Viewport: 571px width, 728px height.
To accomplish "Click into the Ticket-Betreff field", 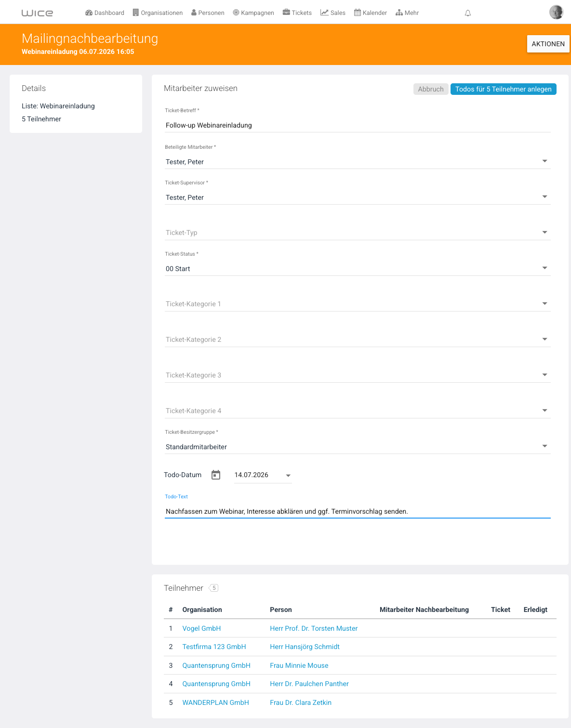I will point(358,125).
